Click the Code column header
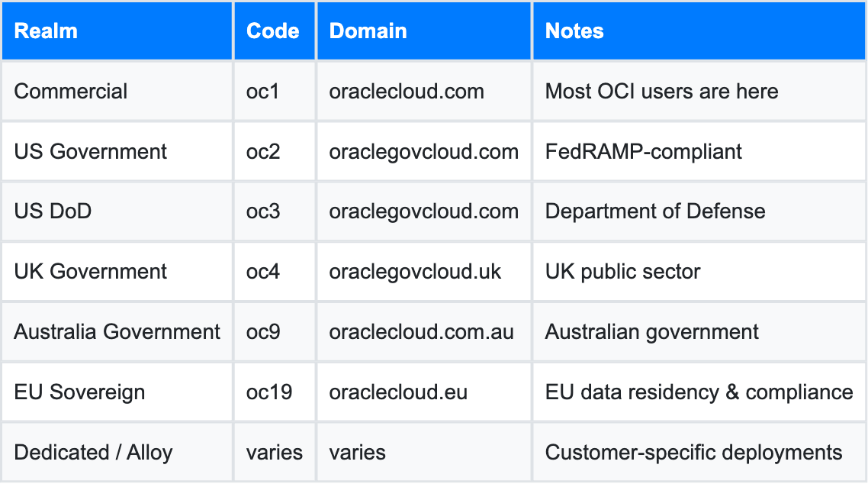The width and height of the screenshot is (868, 484). [275, 31]
